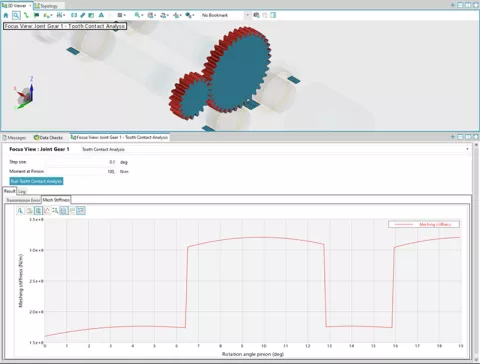Click 'Rotation angle pinion (deg)' axis label
The width and height of the screenshot is (480, 364).
tap(253, 354)
